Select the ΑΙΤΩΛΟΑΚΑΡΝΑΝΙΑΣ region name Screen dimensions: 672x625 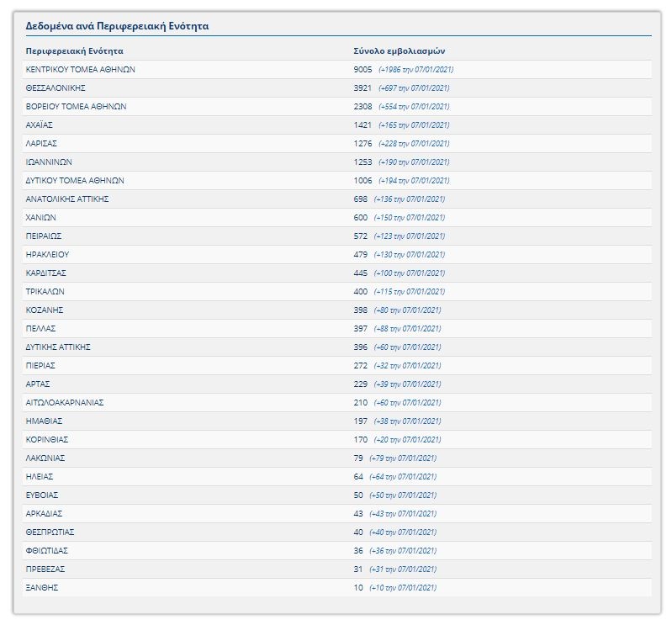click(x=65, y=403)
